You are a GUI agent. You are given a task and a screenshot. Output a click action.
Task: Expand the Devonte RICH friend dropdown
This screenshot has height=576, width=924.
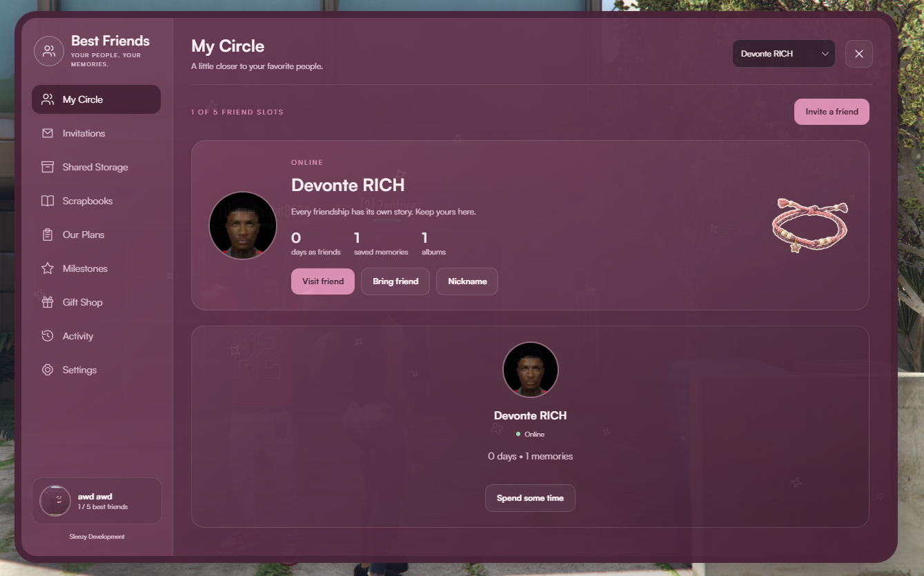click(x=784, y=54)
